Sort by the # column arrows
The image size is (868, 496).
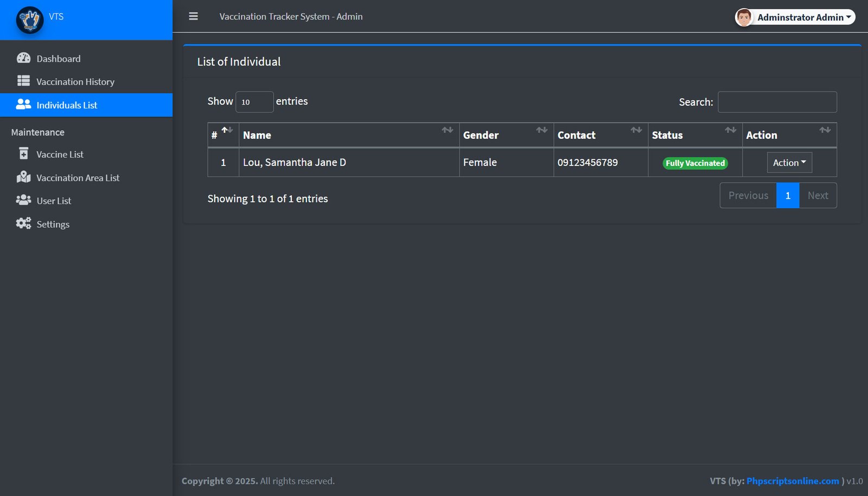(x=227, y=130)
